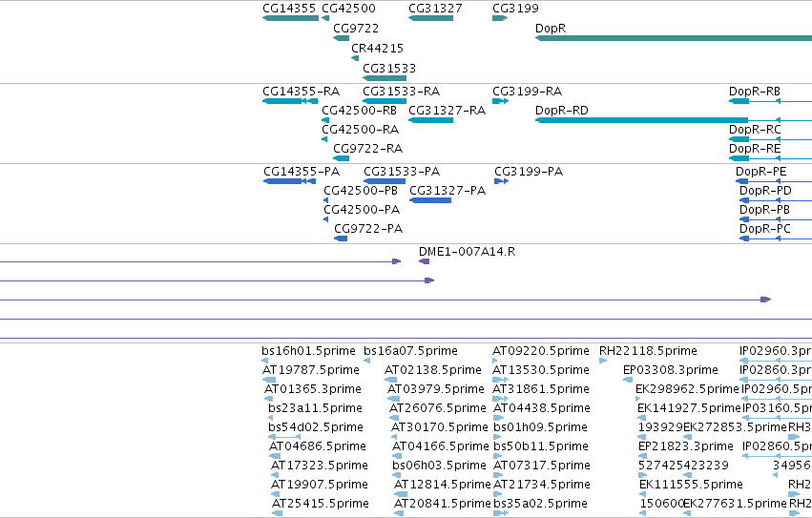Click the EK111555.5prime EST label
Image resolution: width=812 pixels, height=518 pixels.
click(691, 486)
